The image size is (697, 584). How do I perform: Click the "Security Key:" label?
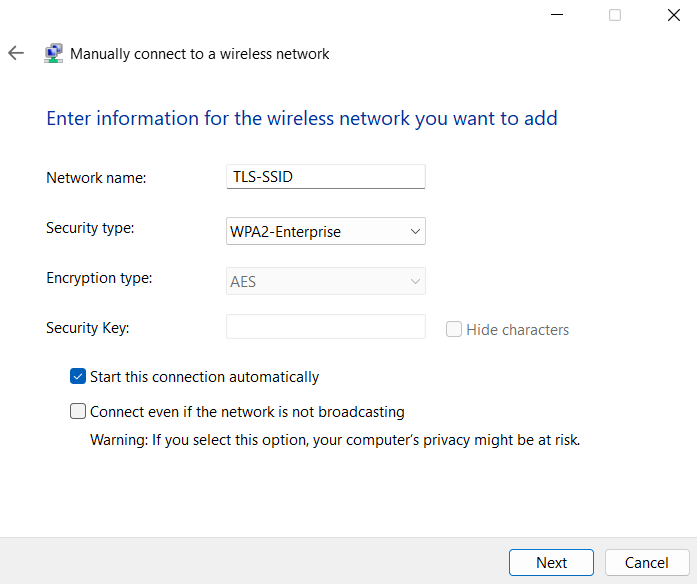tap(88, 328)
